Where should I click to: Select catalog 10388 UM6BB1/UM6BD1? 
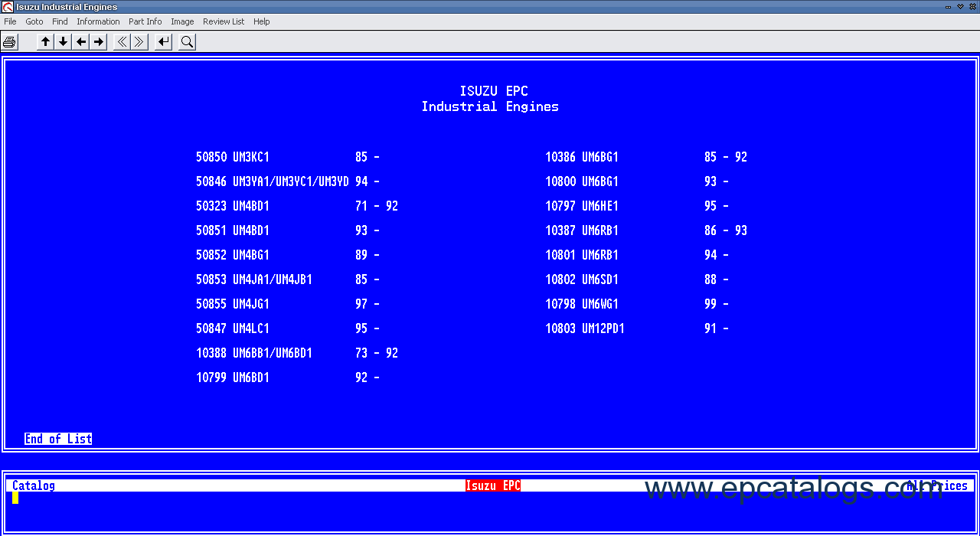pos(297,353)
